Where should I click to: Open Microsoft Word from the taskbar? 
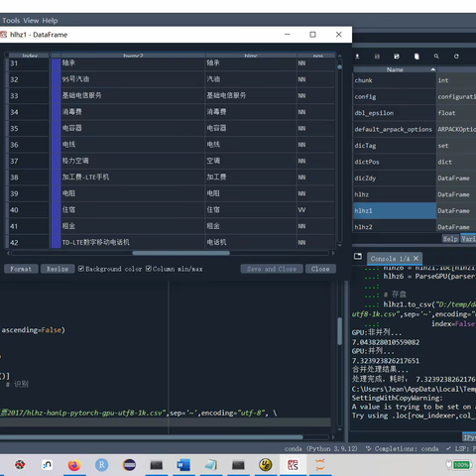[x=183, y=465]
